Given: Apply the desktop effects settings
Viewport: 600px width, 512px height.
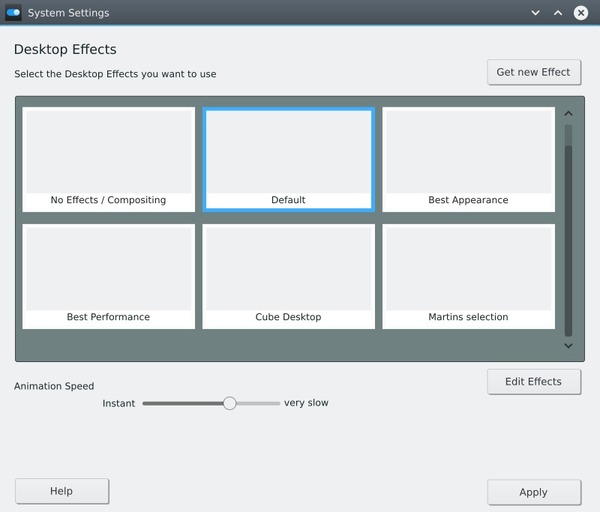Looking at the screenshot, I should pyautogui.click(x=533, y=492).
